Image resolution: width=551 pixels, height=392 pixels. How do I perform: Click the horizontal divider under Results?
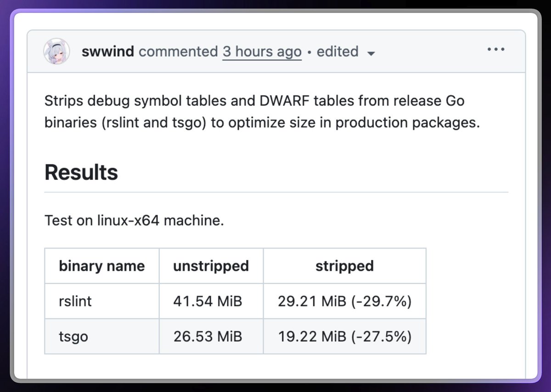276,192
